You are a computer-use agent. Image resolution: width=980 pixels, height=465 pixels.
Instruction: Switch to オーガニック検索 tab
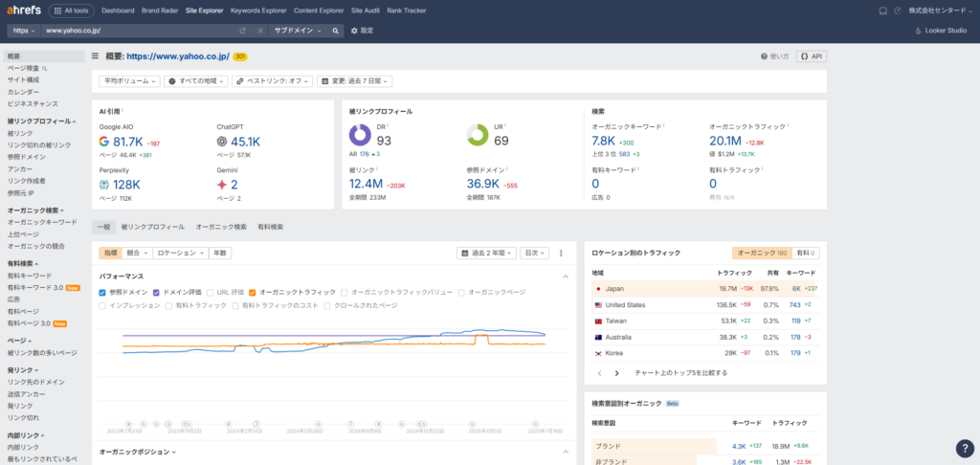pos(221,227)
